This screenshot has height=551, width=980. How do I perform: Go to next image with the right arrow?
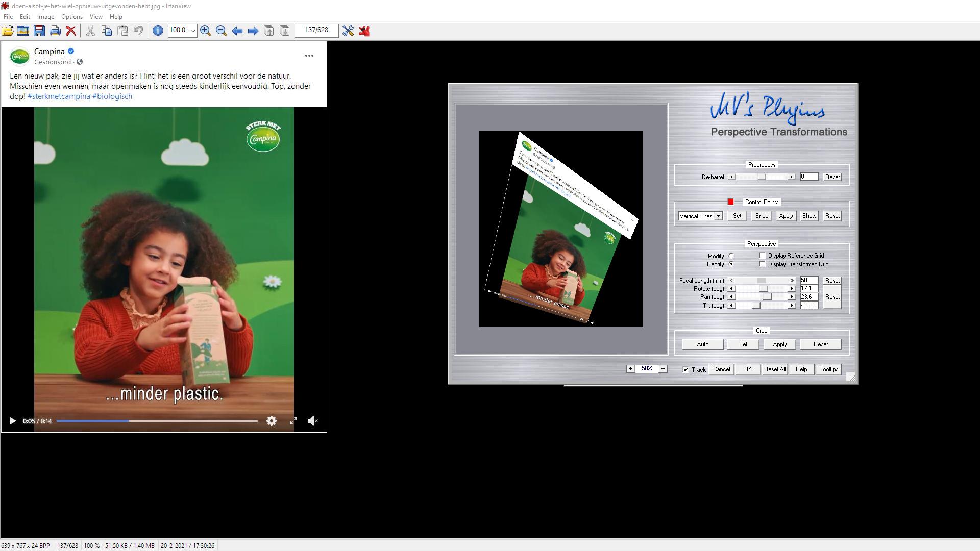[253, 31]
